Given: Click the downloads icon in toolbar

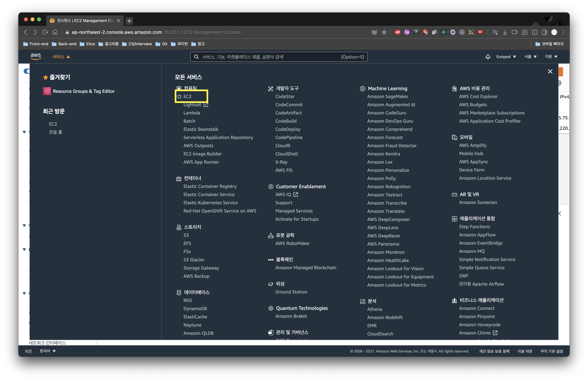Looking at the screenshot, I should pyautogui.click(x=505, y=32).
